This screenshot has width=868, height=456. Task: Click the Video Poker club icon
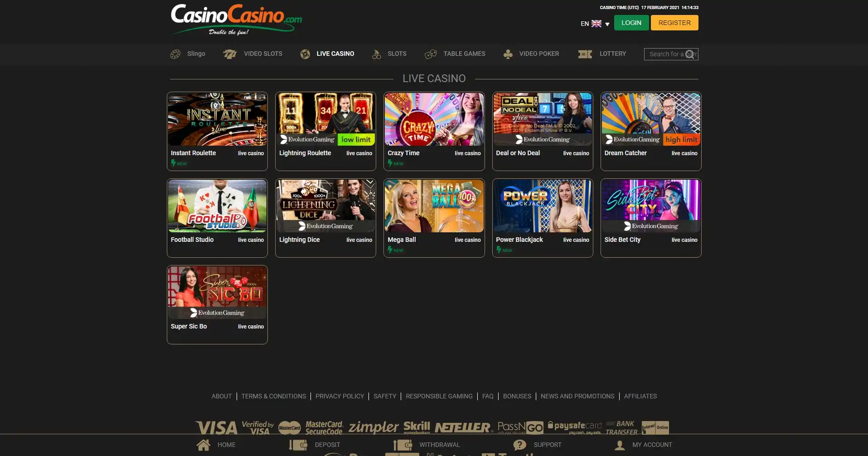click(x=508, y=54)
